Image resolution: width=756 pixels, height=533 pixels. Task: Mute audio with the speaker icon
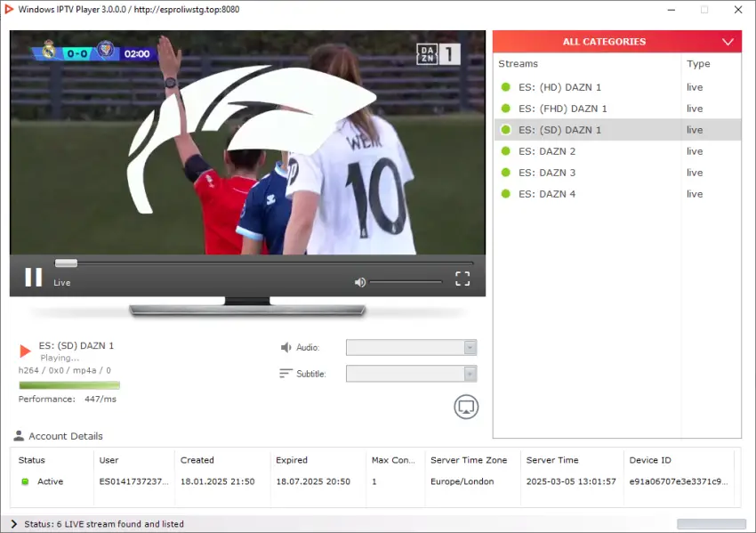[359, 282]
